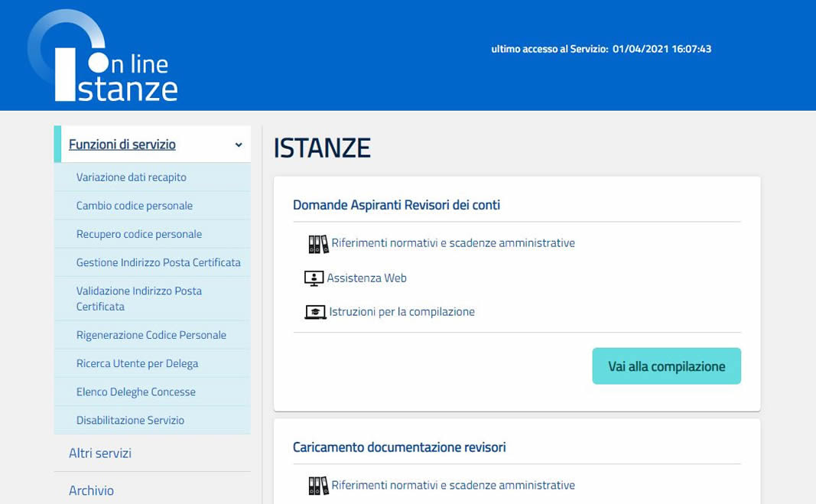
Task: Open Ricerca Utente per Delega
Action: point(137,363)
